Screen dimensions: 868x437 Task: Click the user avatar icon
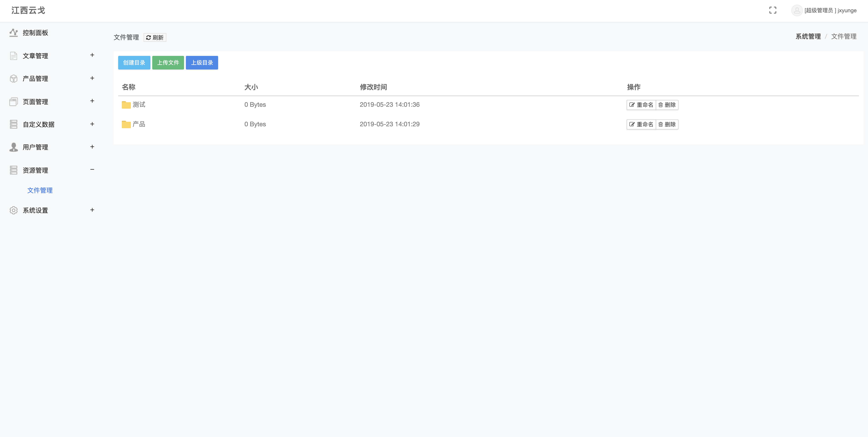pyautogui.click(x=797, y=10)
